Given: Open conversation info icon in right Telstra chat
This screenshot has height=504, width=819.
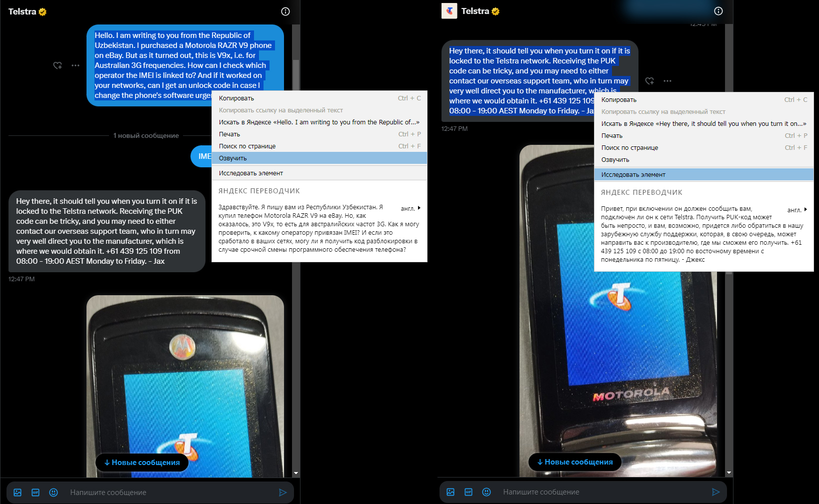Looking at the screenshot, I should (x=718, y=11).
